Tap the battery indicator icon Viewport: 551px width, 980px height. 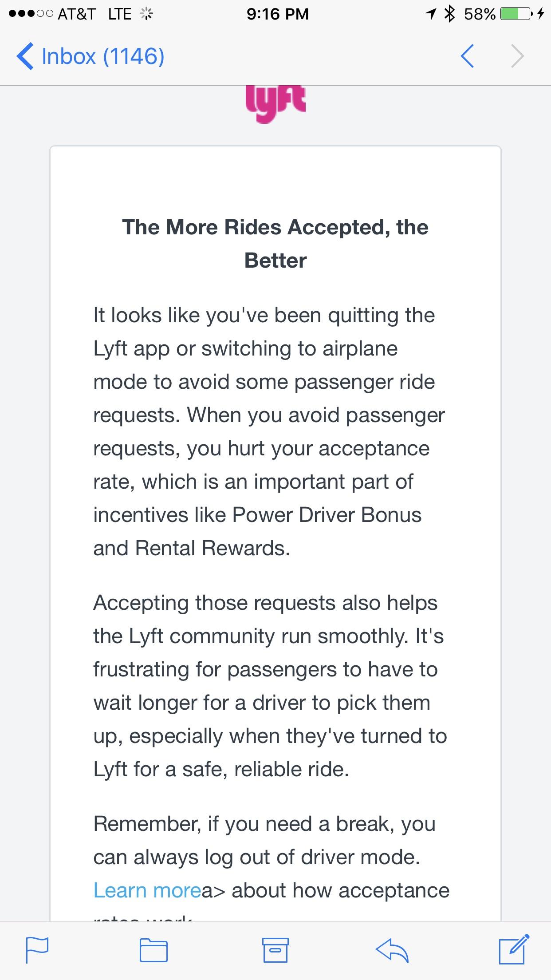tap(516, 14)
